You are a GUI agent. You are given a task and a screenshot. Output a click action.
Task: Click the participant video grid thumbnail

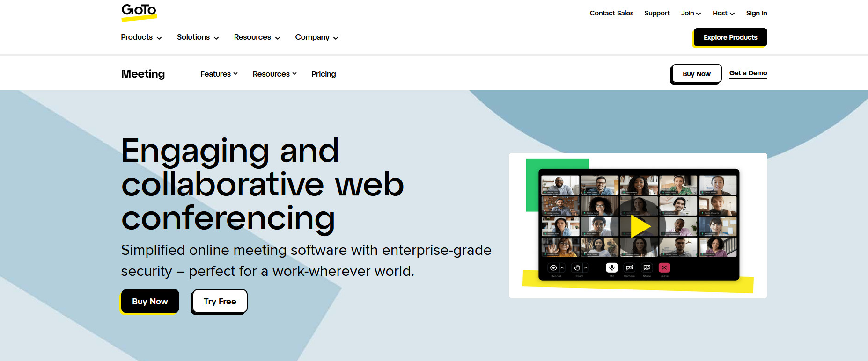click(x=639, y=216)
